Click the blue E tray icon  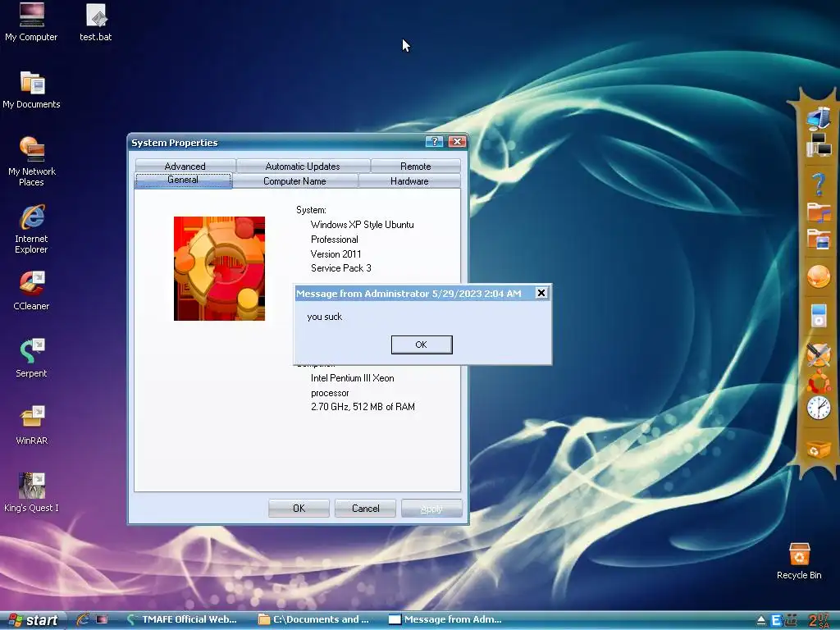(x=776, y=620)
